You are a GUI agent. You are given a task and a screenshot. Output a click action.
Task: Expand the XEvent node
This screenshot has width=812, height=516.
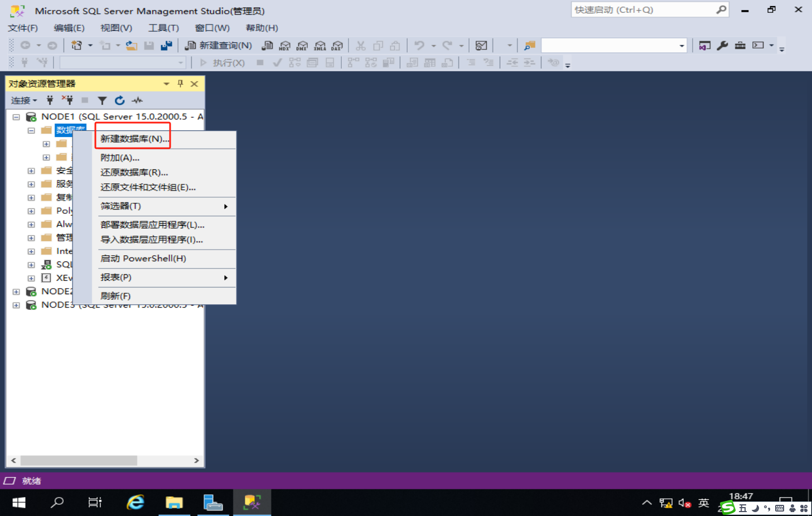click(31, 278)
